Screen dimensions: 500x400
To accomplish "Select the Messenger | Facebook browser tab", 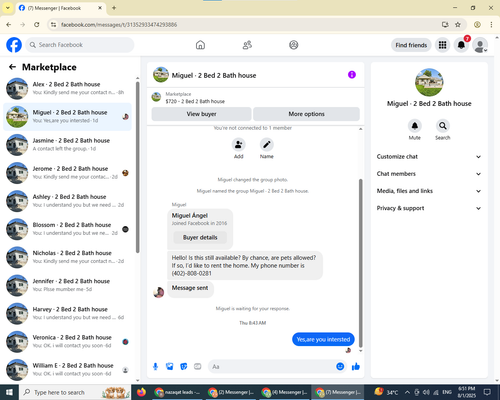I will [61, 8].
